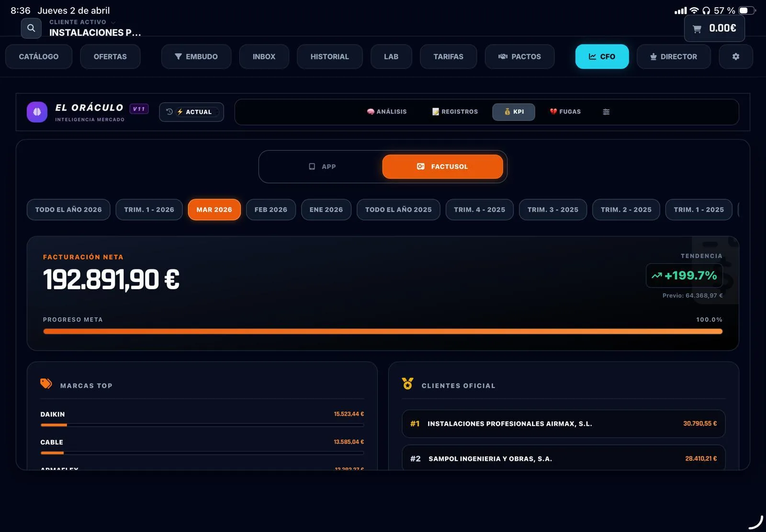Open settings gear in top navigation
The height and width of the screenshot is (532, 766).
[x=736, y=57]
